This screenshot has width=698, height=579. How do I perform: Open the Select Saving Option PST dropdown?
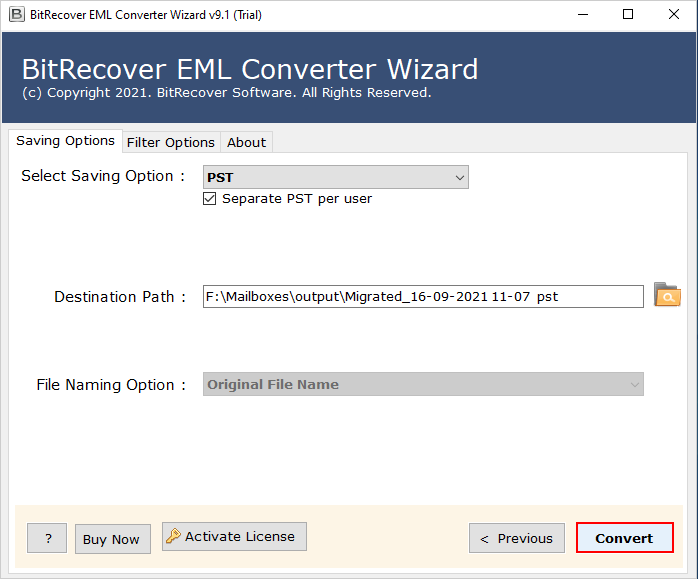[335, 178]
